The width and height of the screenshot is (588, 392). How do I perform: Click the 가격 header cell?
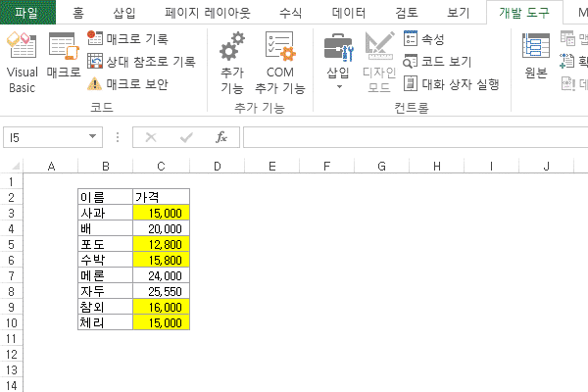point(162,197)
